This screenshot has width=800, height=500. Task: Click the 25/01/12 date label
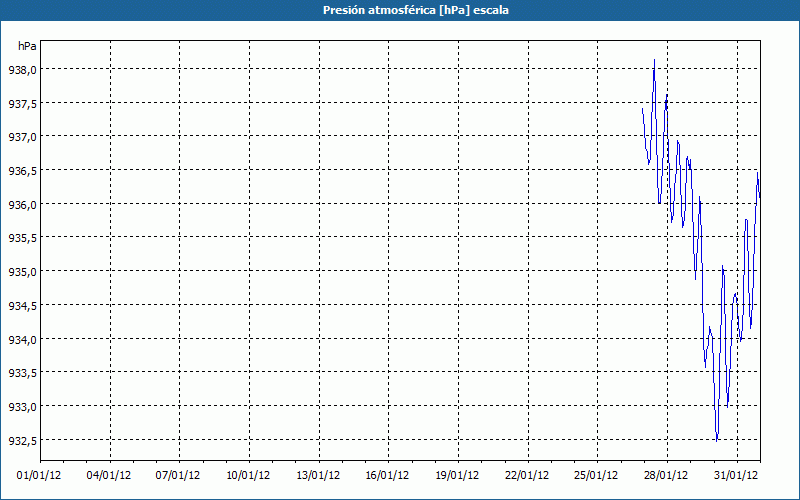click(x=596, y=476)
